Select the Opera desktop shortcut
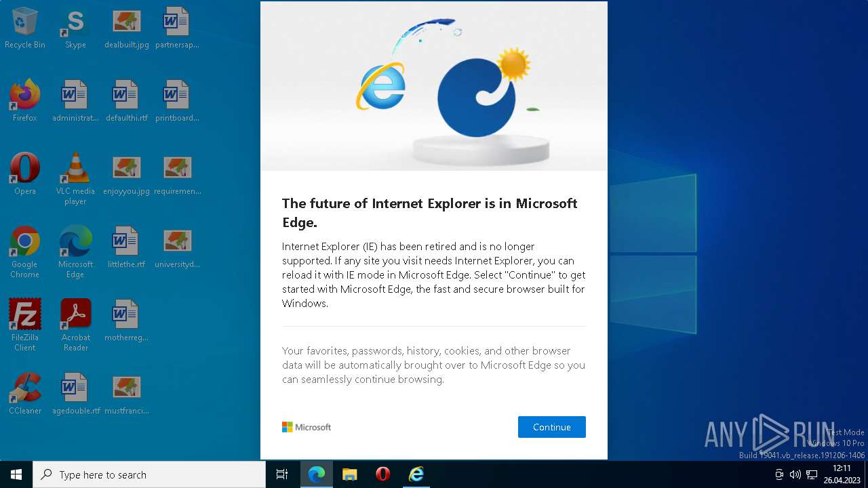Image resolution: width=868 pixels, height=488 pixels. point(25,174)
